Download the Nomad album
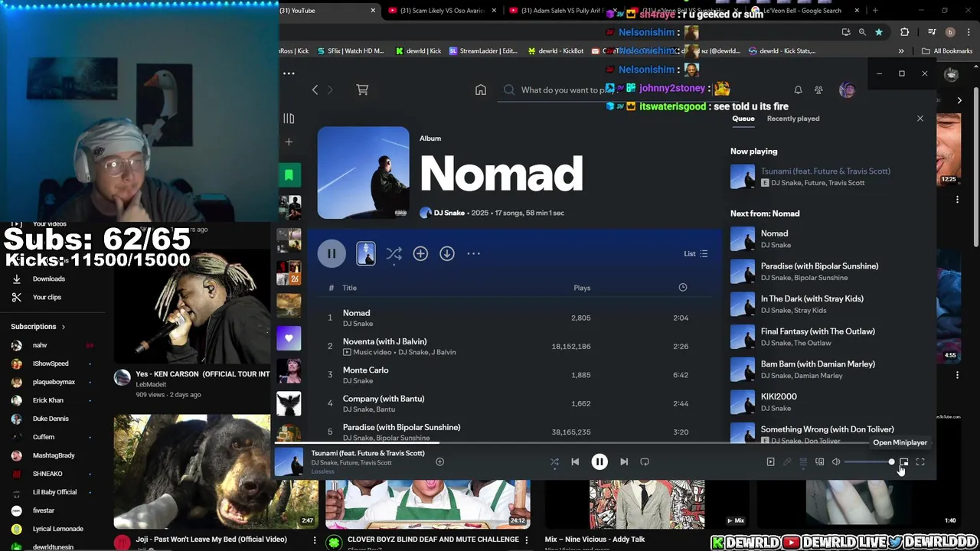 [447, 253]
